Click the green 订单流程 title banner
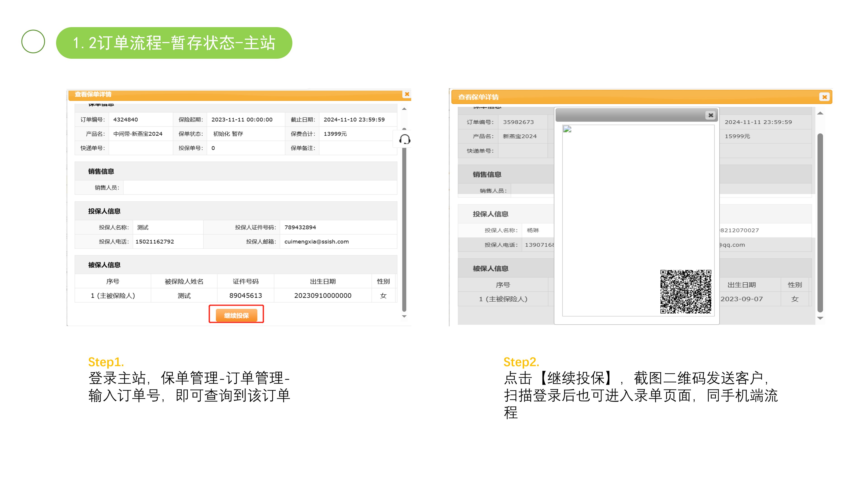The height and width of the screenshot is (488, 868). pyautogui.click(x=174, y=43)
